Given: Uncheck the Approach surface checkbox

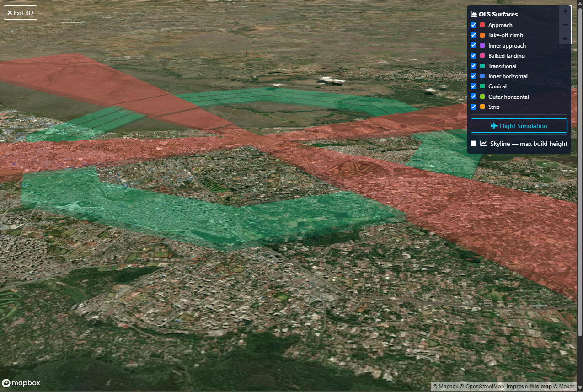Looking at the screenshot, I should pyautogui.click(x=474, y=25).
